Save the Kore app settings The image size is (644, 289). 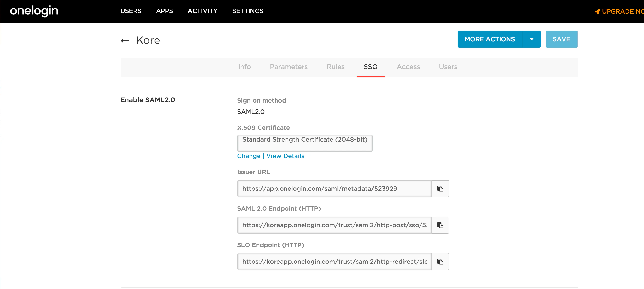(x=561, y=39)
